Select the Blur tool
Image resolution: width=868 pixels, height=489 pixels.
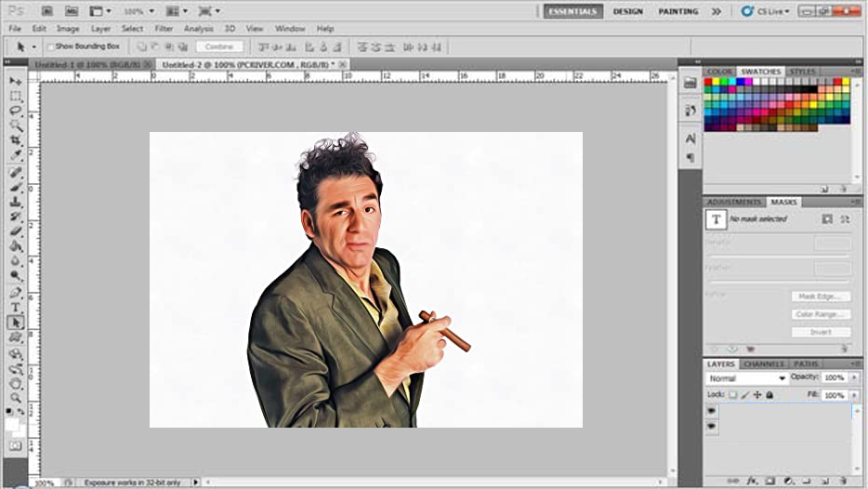tap(16, 261)
